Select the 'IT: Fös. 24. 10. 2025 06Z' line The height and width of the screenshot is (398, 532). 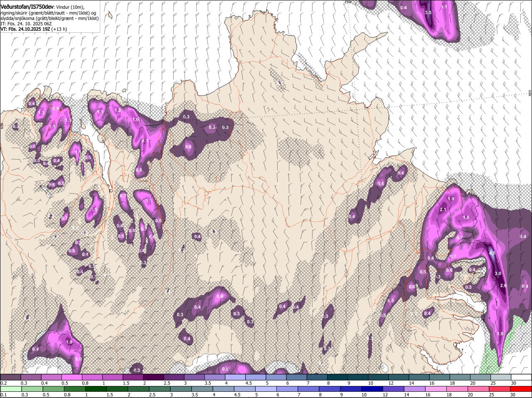(26, 24)
